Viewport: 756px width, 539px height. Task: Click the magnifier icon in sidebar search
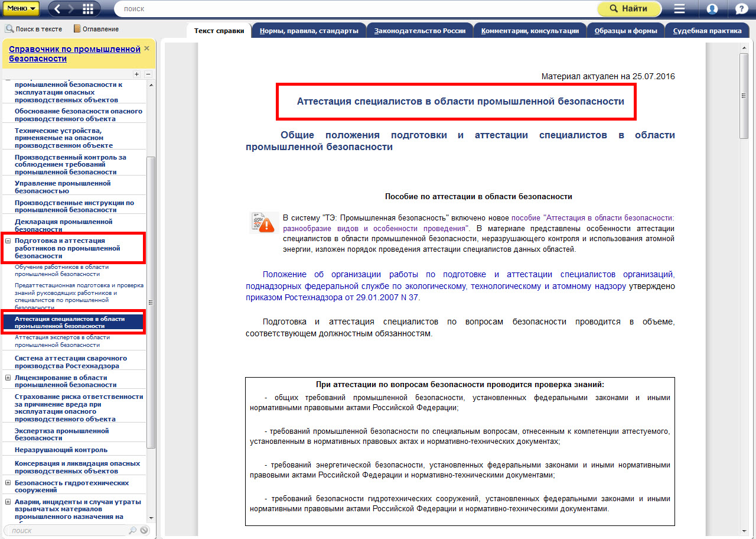(132, 531)
